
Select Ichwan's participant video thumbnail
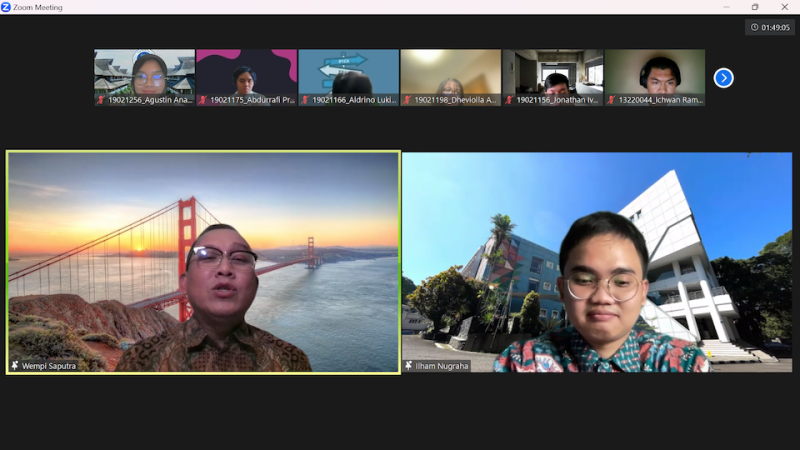655,72
